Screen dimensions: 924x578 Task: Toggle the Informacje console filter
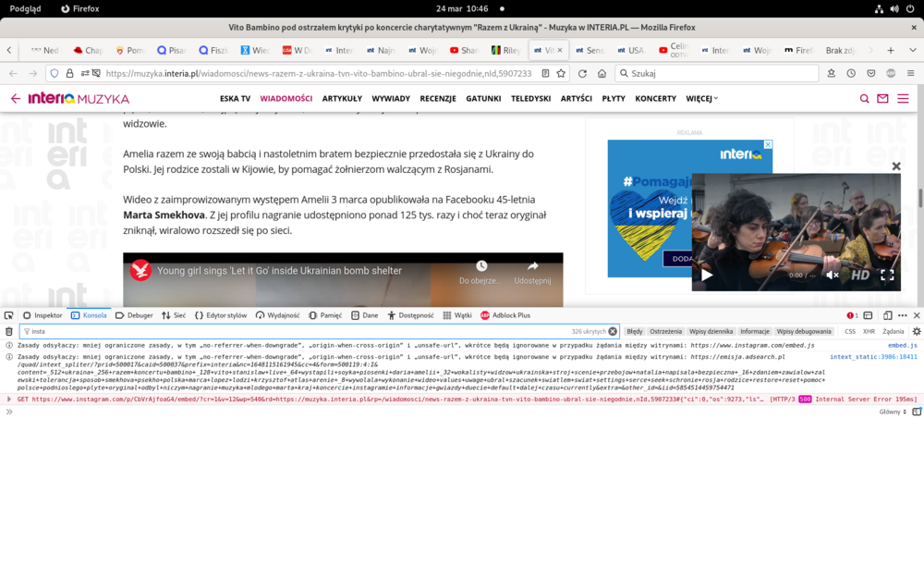click(x=754, y=331)
